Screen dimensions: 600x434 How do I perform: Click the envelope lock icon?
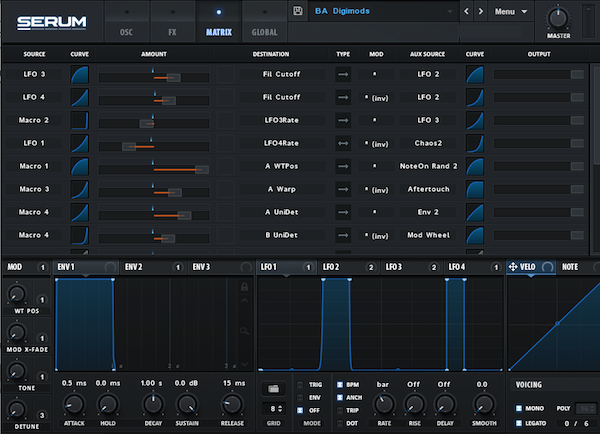point(245,287)
